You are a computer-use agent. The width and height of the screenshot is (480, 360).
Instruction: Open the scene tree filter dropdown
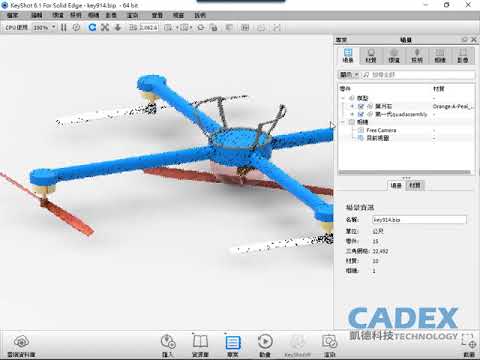click(x=349, y=75)
